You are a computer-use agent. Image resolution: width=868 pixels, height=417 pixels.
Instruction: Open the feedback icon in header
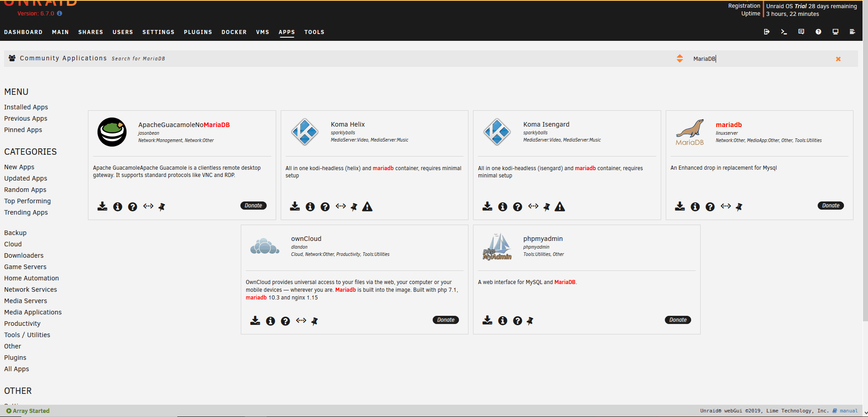coord(801,32)
